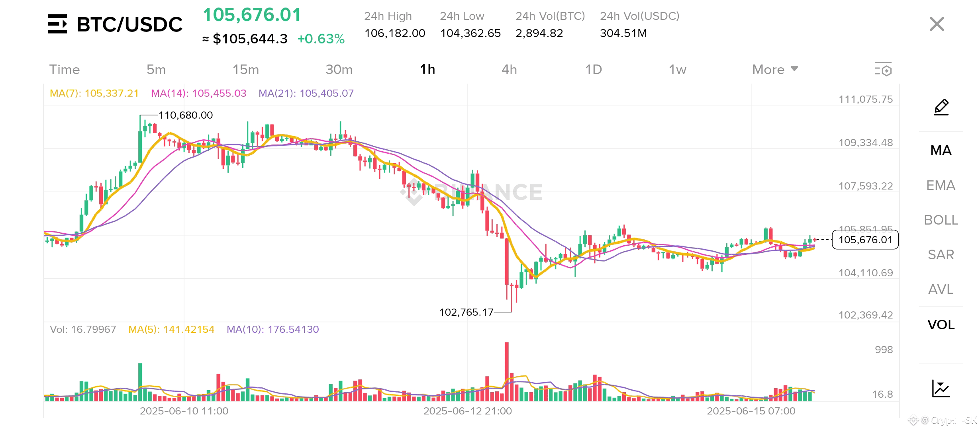This screenshot has width=980, height=430.
Task: Open the line chart icon at bottom right
Action: click(x=941, y=389)
